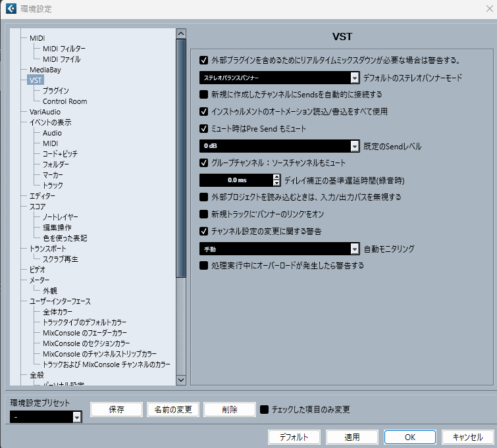Select MixConsole のチャンネルストリップカラー

click(100, 354)
